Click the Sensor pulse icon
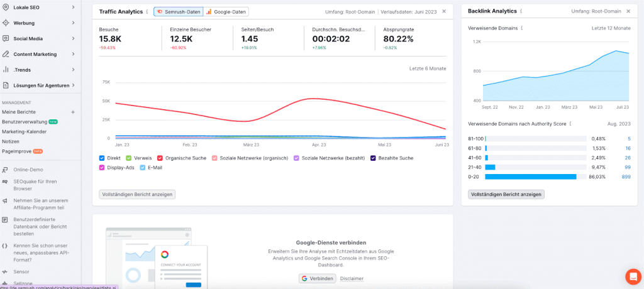644x289 pixels. (x=5, y=272)
